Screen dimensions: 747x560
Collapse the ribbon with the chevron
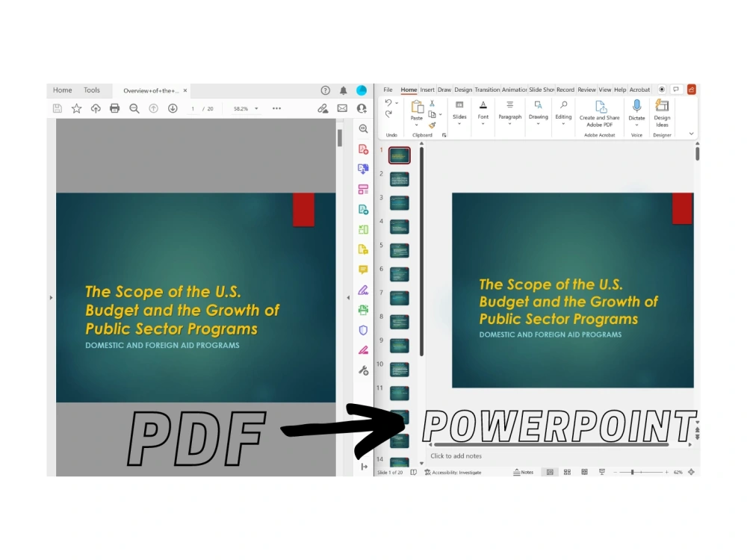click(x=691, y=134)
